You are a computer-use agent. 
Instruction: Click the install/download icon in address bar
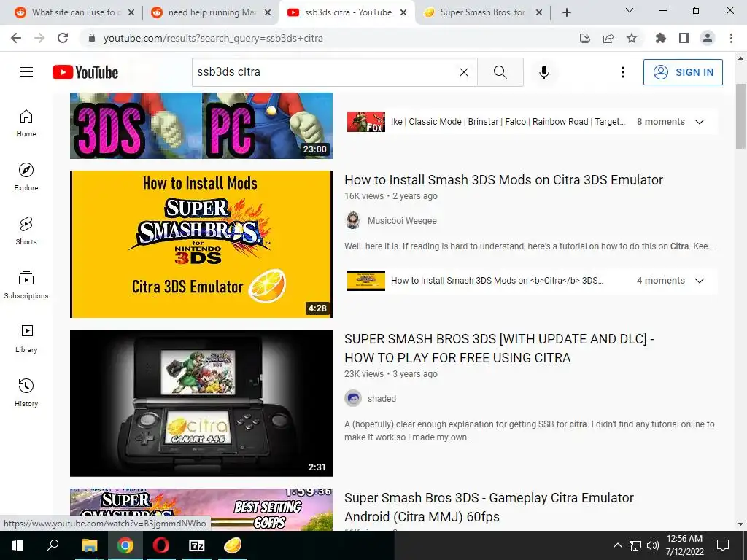pos(585,38)
